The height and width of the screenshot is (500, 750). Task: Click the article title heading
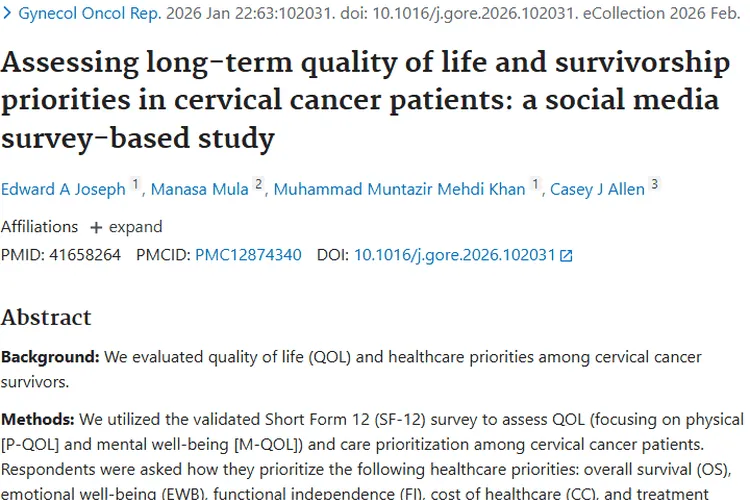tap(365, 99)
